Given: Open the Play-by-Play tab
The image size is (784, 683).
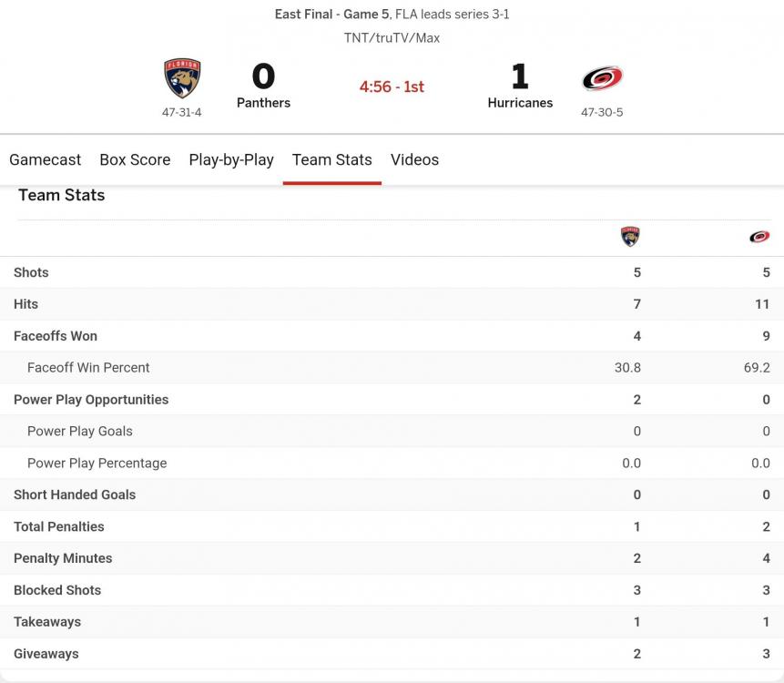Looking at the screenshot, I should 231,159.
